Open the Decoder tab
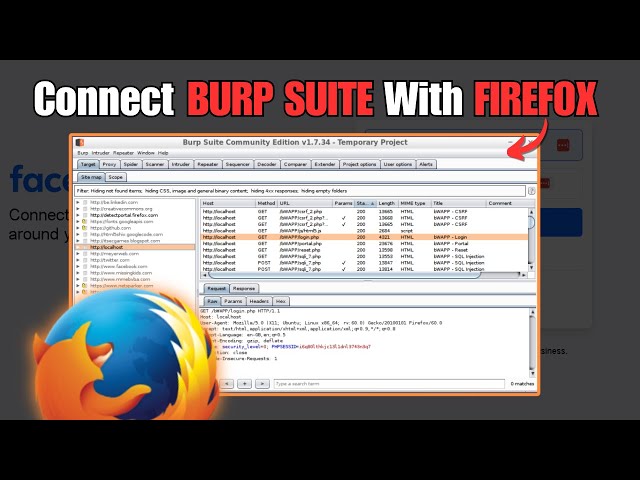The image size is (640, 480). point(267,164)
